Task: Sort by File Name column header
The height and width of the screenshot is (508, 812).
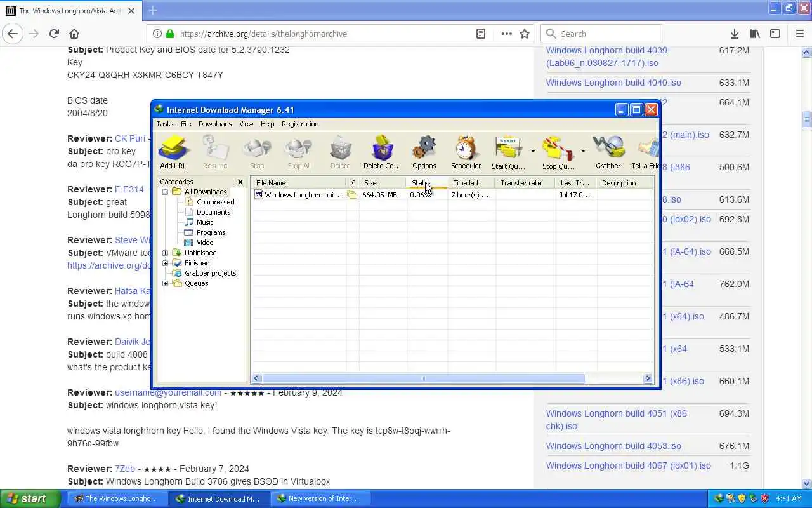Action: point(299,183)
